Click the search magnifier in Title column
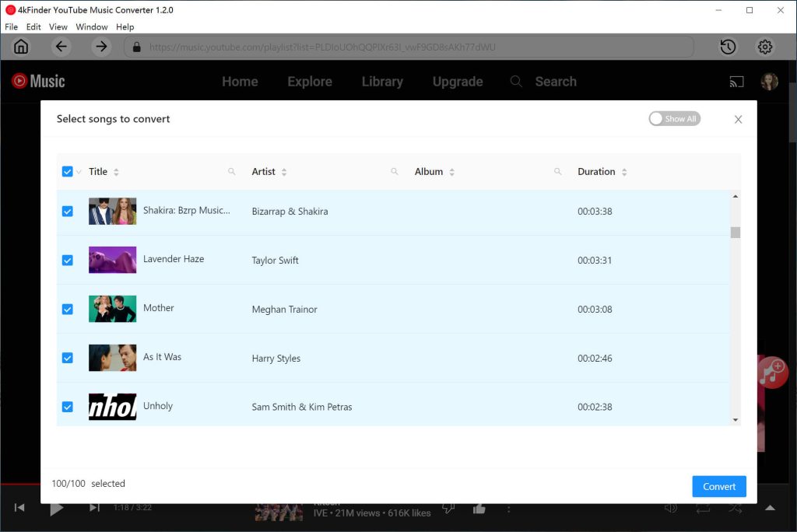Viewport: 797px width, 532px height. click(231, 170)
